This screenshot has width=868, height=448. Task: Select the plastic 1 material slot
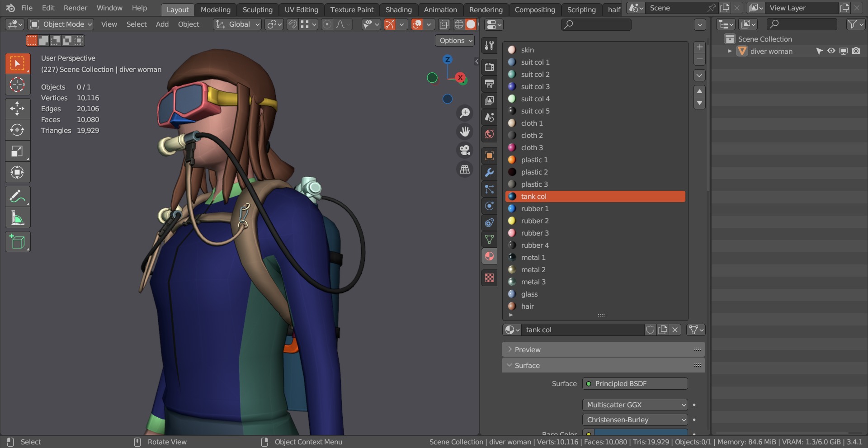(595, 160)
